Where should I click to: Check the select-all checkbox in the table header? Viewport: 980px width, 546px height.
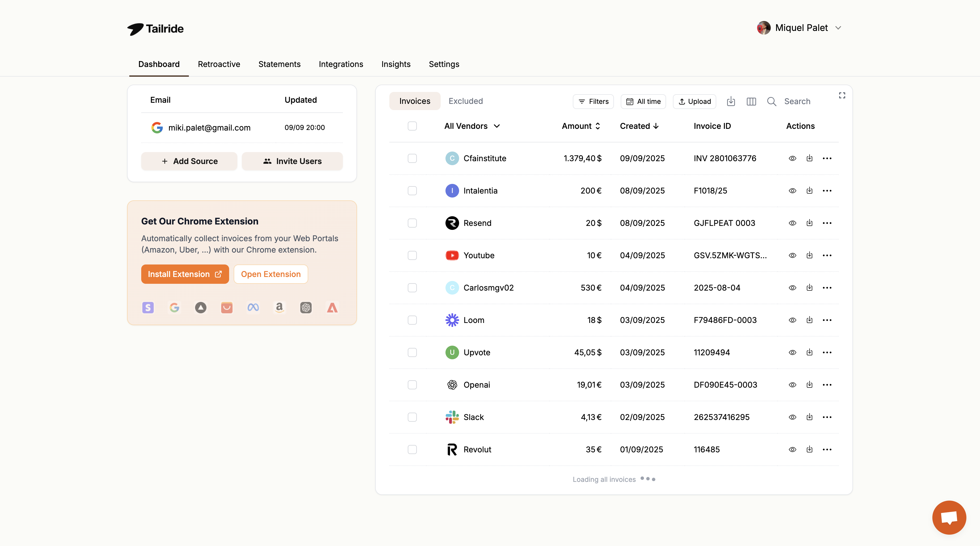[x=412, y=126]
